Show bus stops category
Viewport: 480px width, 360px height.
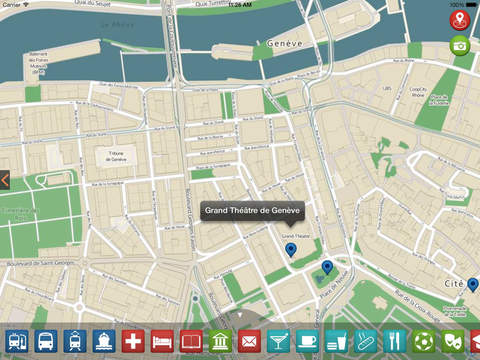[x=46, y=341]
